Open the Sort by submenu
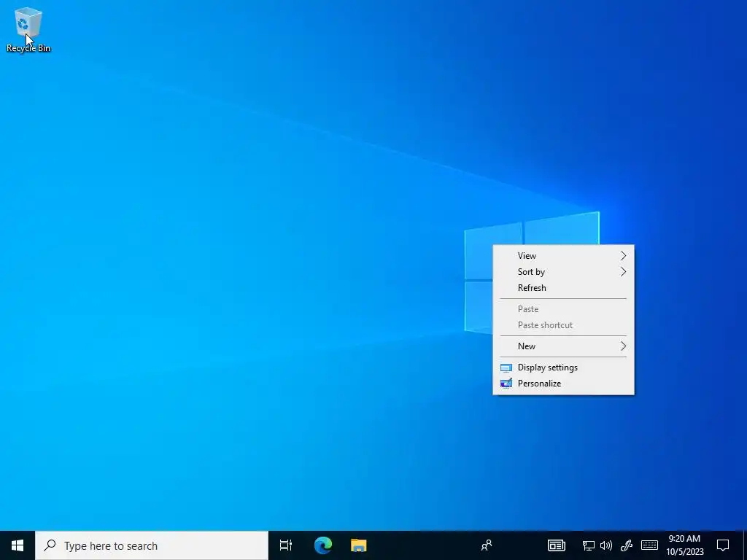This screenshot has width=747, height=560. click(563, 272)
